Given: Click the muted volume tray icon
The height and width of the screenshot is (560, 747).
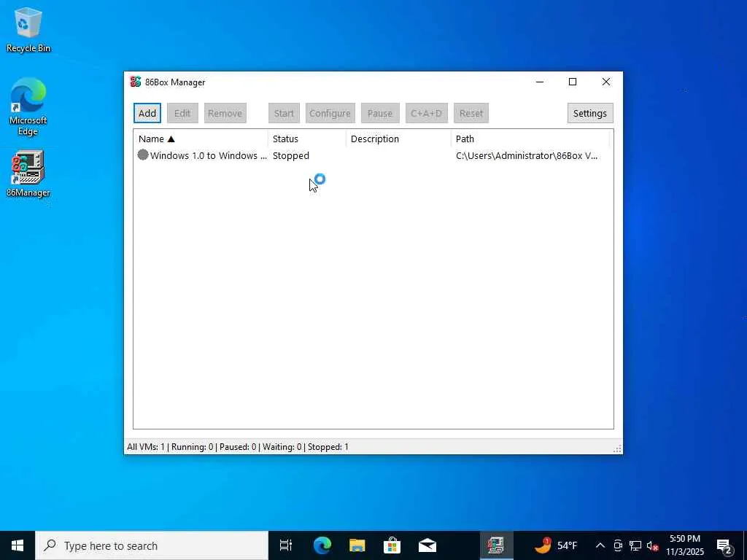Looking at the screenshot, I should [x=652, y=545].
